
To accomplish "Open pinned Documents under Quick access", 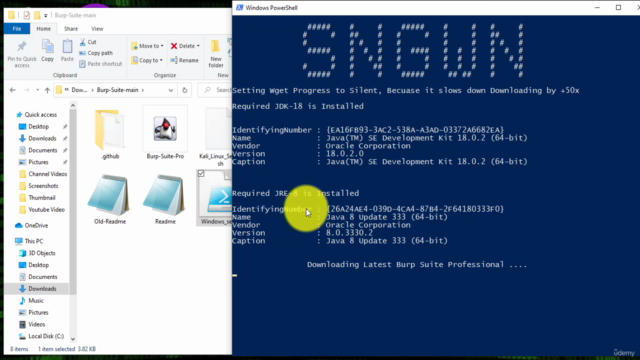I will coord(42,150).
